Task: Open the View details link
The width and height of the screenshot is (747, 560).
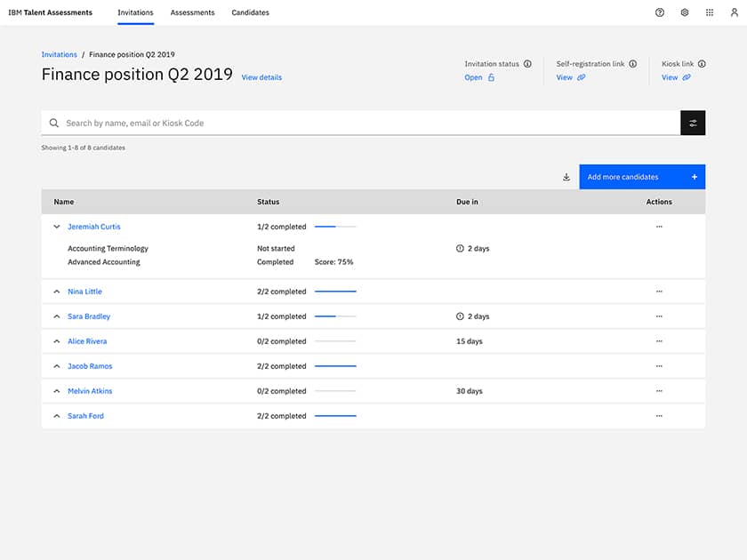Action: pyautogui.click(x=261, y=77)
